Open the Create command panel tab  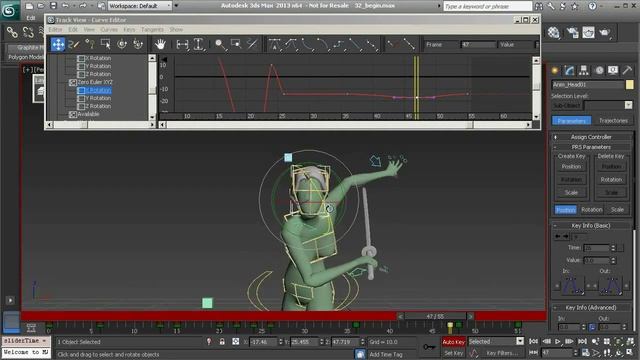(555, 70)
